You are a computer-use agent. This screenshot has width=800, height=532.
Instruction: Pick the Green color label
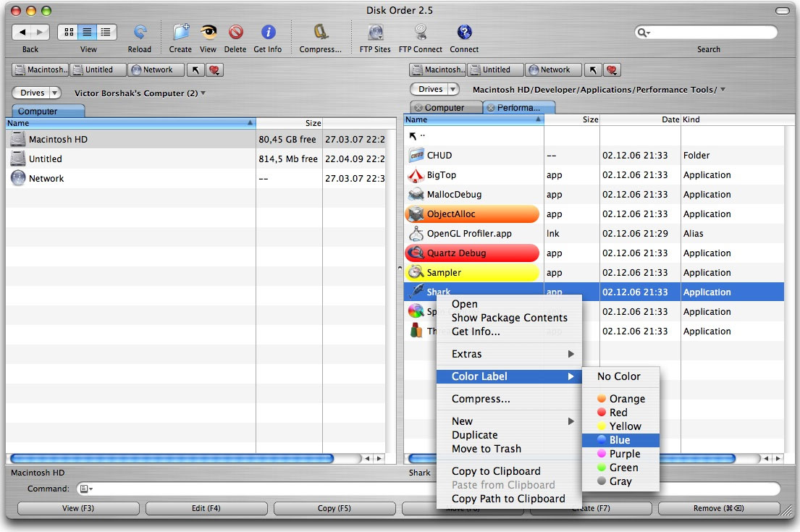620,468
